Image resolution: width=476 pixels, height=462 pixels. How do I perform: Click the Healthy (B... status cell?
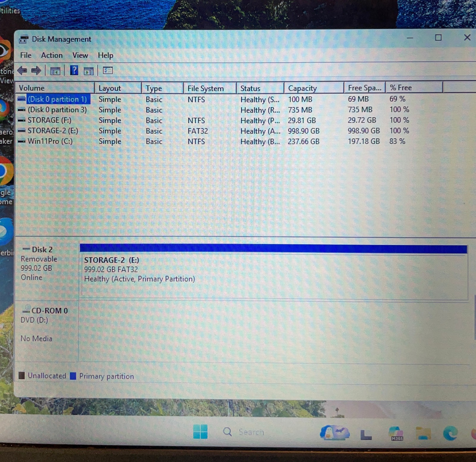pos(260,142)
